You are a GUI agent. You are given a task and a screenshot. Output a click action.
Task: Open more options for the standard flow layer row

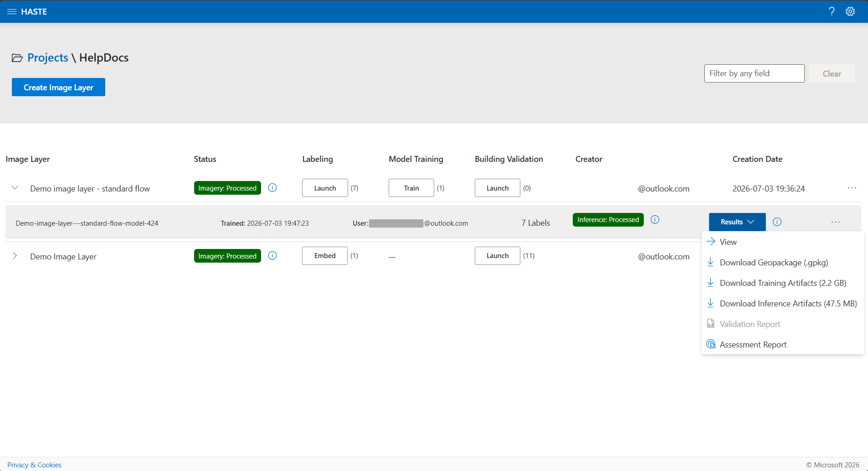852,188
